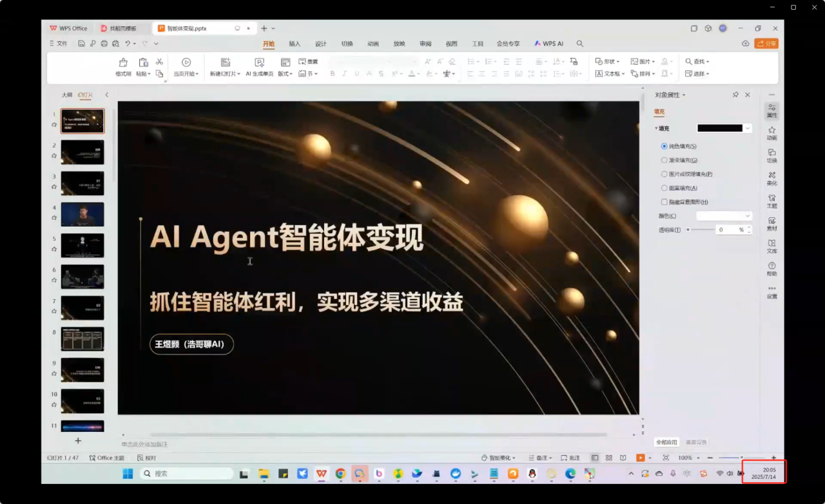Select the 图案填充 pattern fill option
The height and width of the screenshot is (504, 825).
click(664, 188)
